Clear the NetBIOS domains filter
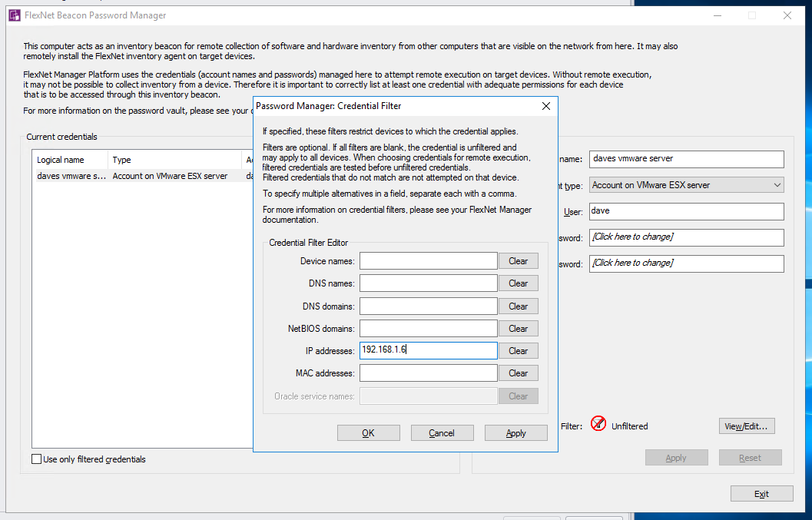This screenshot has height=520, width=812. 519,329
